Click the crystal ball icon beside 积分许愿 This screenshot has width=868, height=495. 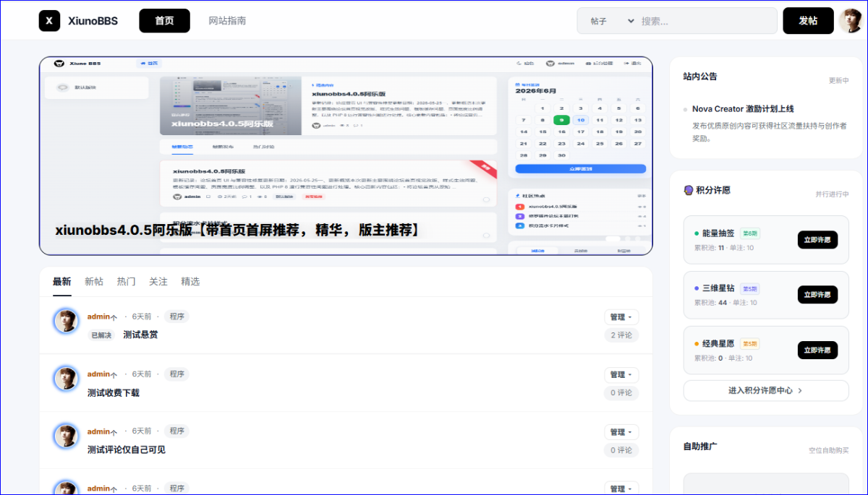[689, 190]
